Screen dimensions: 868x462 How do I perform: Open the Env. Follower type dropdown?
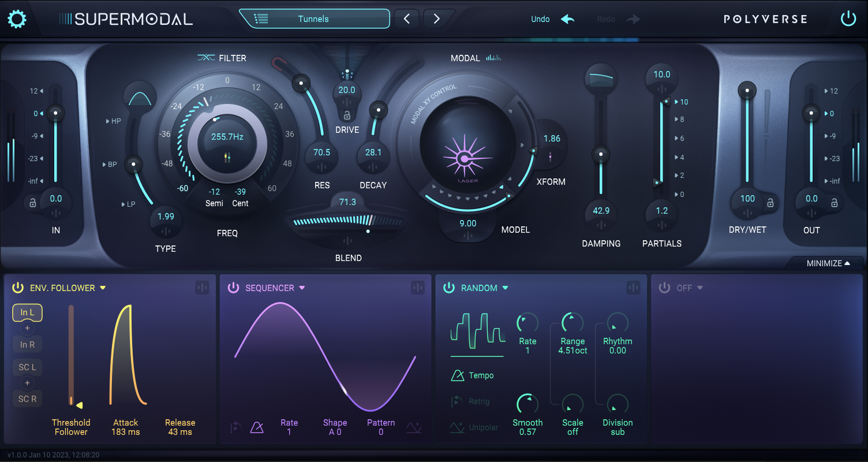103,288
